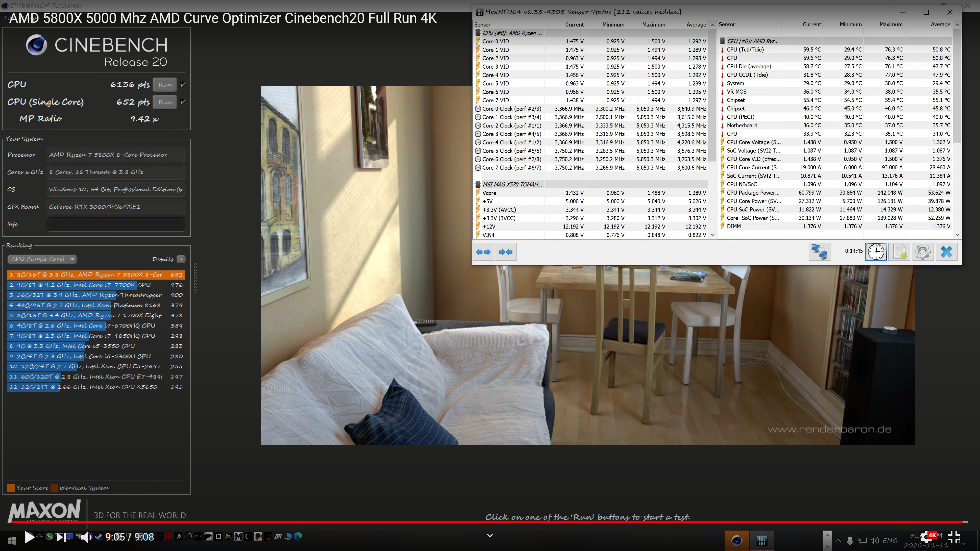980x551 pixels.
Task: Select the Xeon Platinum 8168 ranking row
Action: pyautogui.click(x=96, y=305)
